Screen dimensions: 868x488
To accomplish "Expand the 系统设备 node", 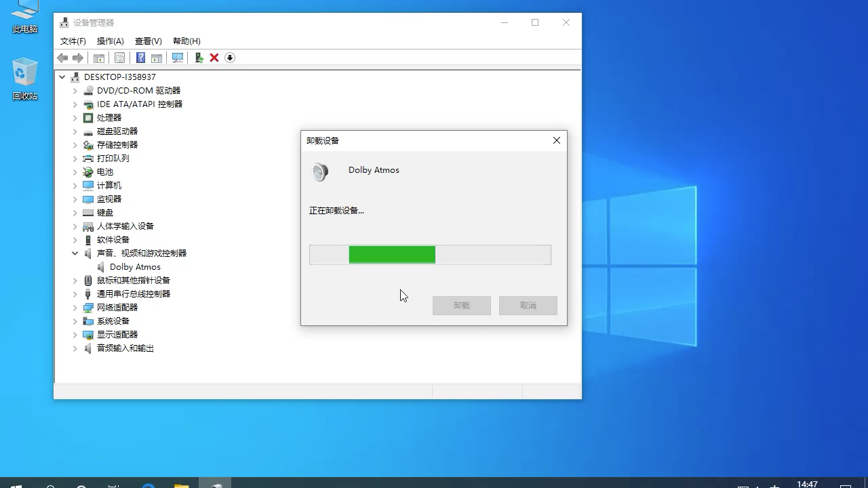I will (x=75, y=321).
